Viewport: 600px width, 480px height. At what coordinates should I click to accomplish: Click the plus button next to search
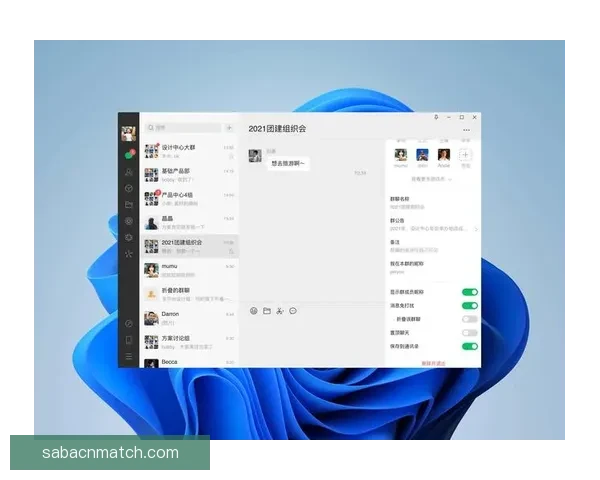pos(229,128)
